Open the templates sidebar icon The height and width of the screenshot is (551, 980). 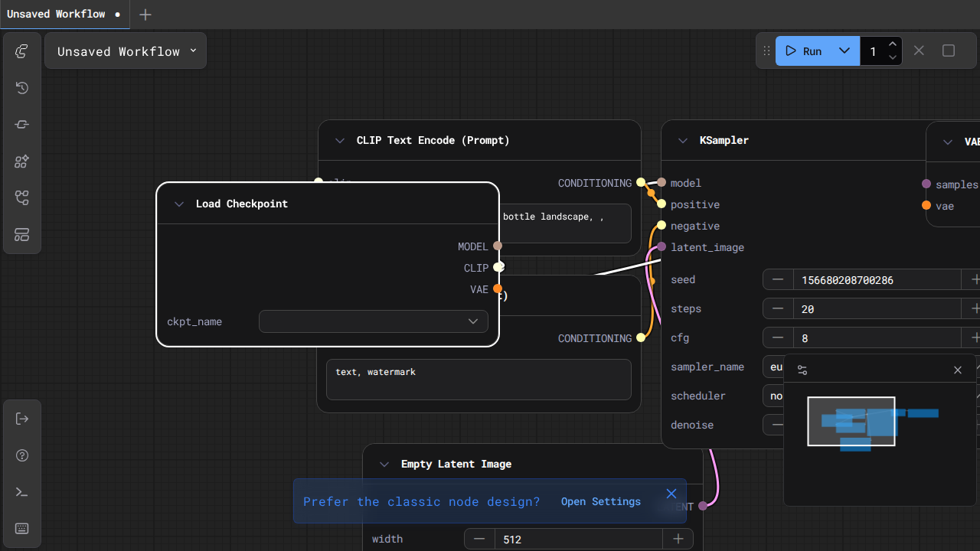(x=22, y=235)
